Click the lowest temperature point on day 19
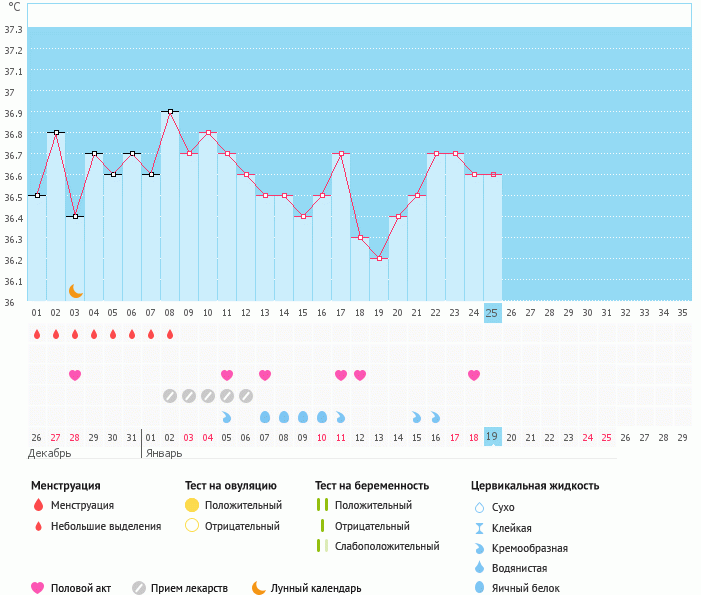The width and height of the screenshot is (701, 595). [379, 258]
